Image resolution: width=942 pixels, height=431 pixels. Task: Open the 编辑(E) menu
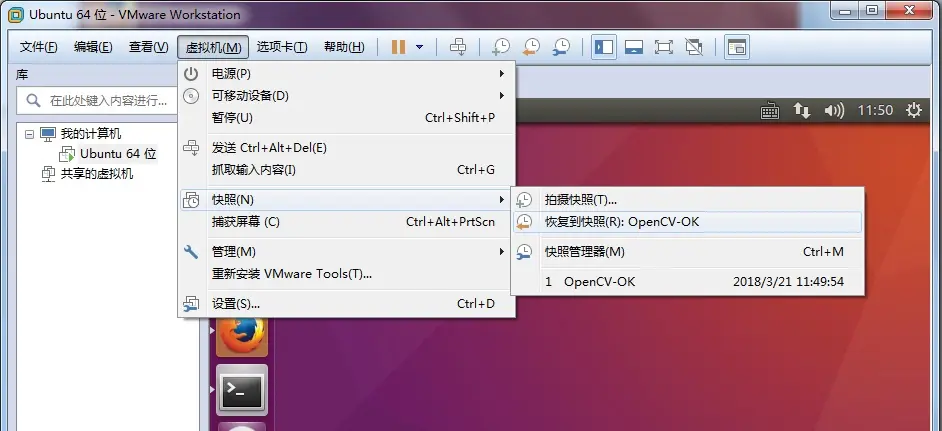tap(93, 47)
